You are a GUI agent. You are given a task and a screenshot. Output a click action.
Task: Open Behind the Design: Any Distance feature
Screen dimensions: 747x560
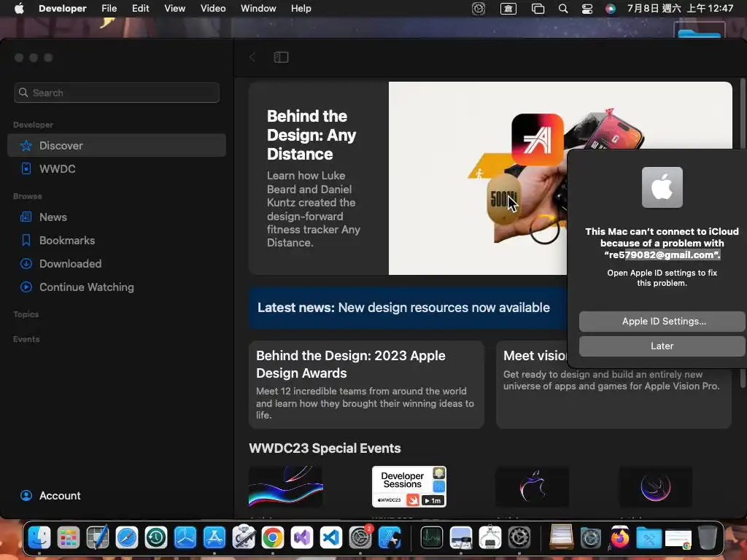point(408,178)
